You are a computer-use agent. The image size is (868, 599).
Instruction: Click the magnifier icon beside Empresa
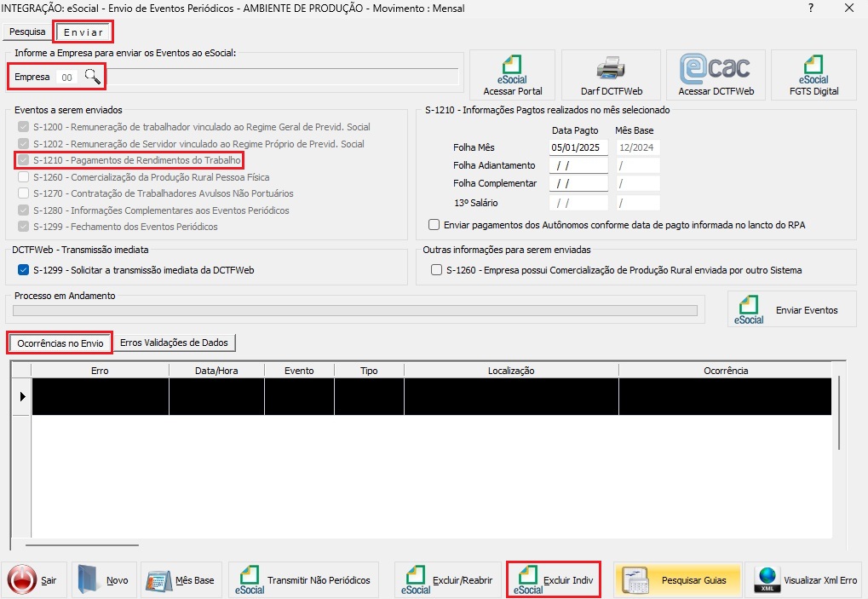click(92, 77)
